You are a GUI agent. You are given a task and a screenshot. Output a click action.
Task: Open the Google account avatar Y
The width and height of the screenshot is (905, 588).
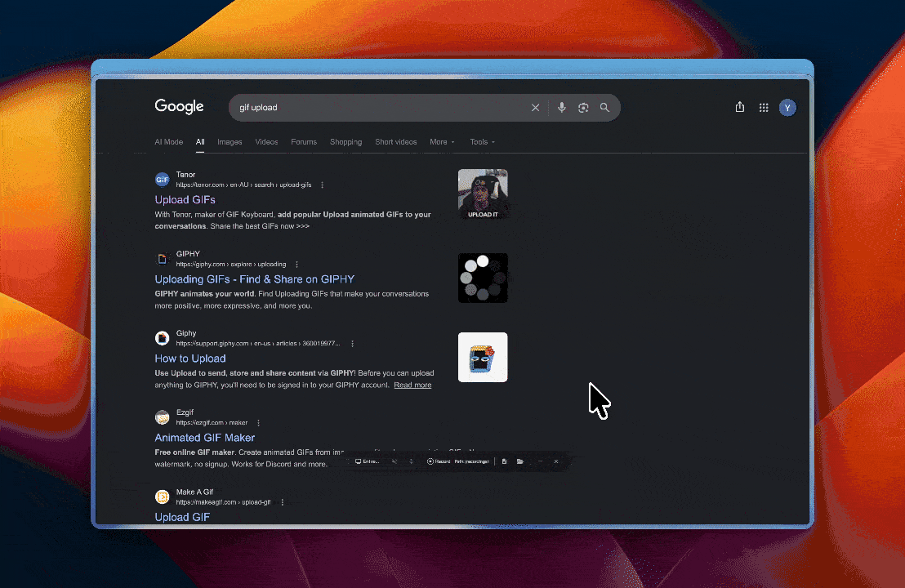(x=787, y=108)
